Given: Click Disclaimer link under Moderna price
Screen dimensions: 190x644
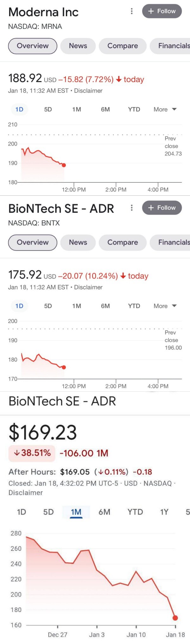Looking at the screenshot, I should coord(88,91).
